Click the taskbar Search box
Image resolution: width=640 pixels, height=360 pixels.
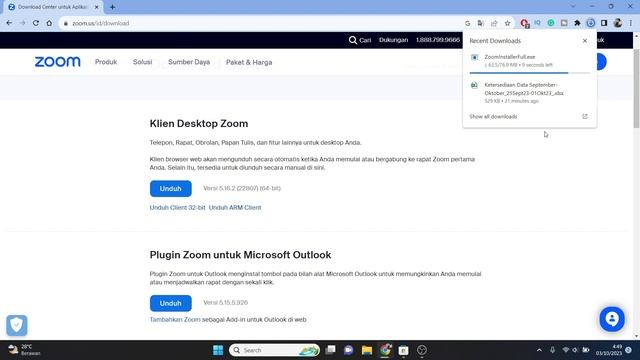click(274, 350)
